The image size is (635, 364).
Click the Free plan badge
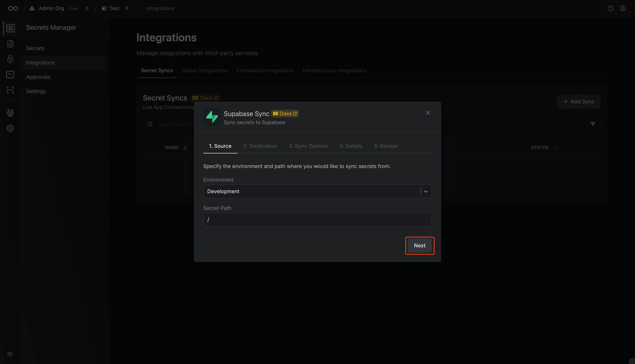73,8
